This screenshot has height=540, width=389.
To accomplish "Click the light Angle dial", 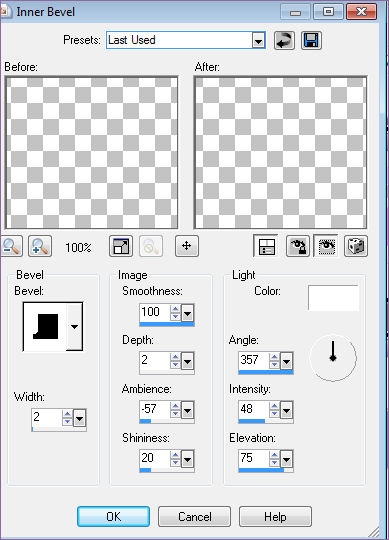I will click(x=333, y=358).
